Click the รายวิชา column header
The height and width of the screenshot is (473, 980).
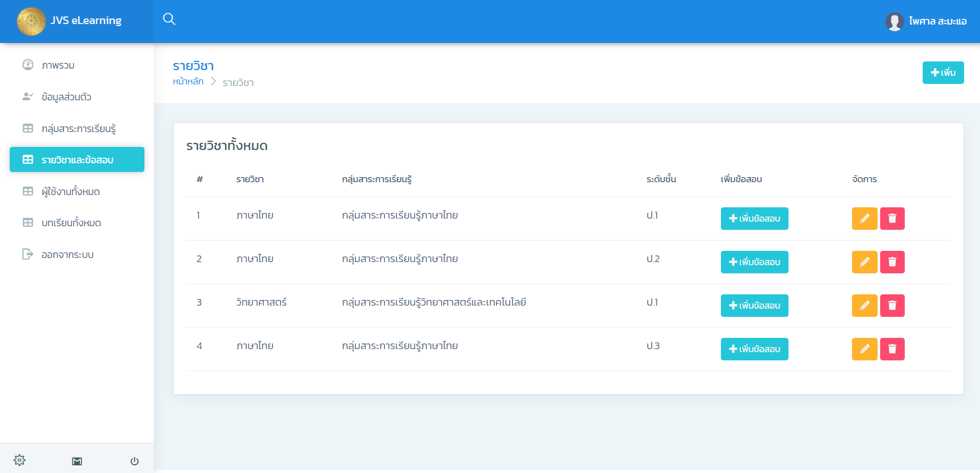click(250, 179)
